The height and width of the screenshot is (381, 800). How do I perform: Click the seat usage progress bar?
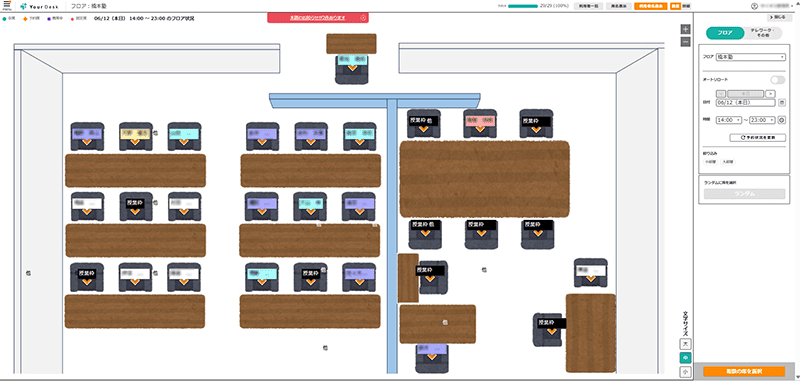523,6
